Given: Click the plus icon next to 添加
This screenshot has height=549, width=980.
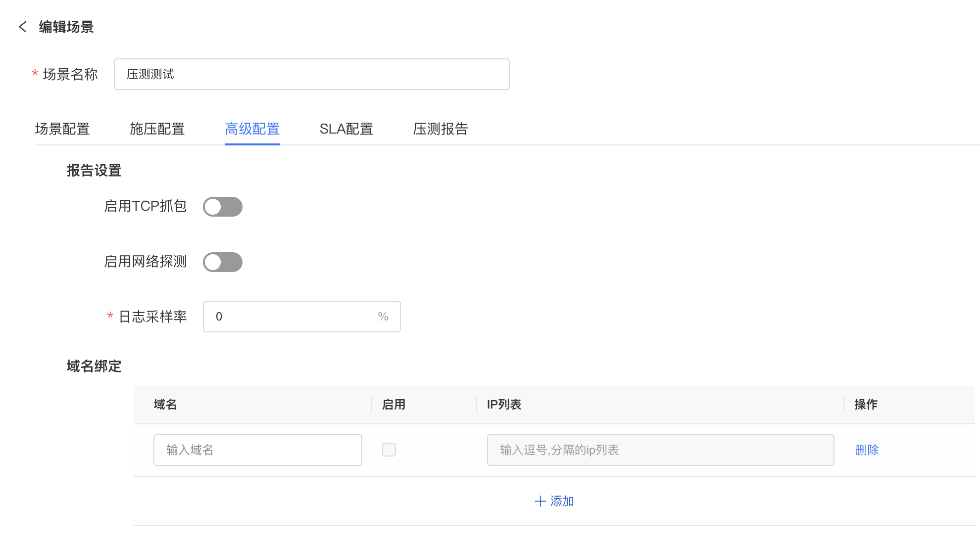Looking at the screenshot, I should [540, 501].
